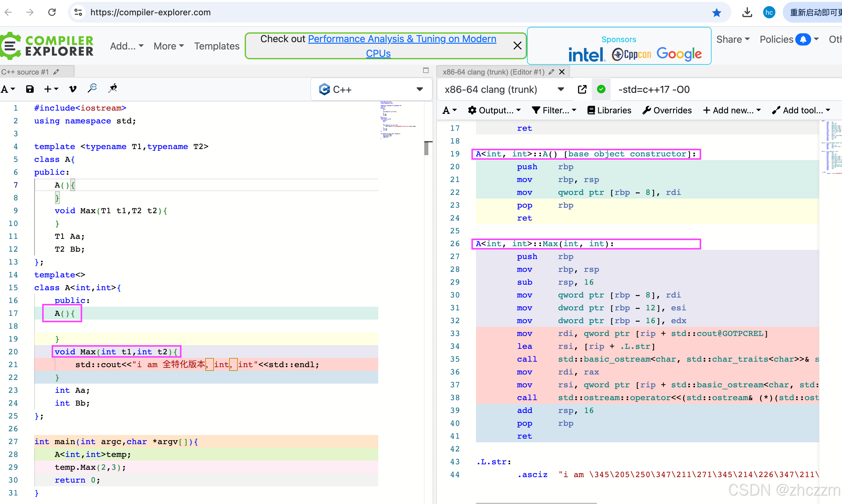Click the save icon in editor toolbar

[30, 89]
